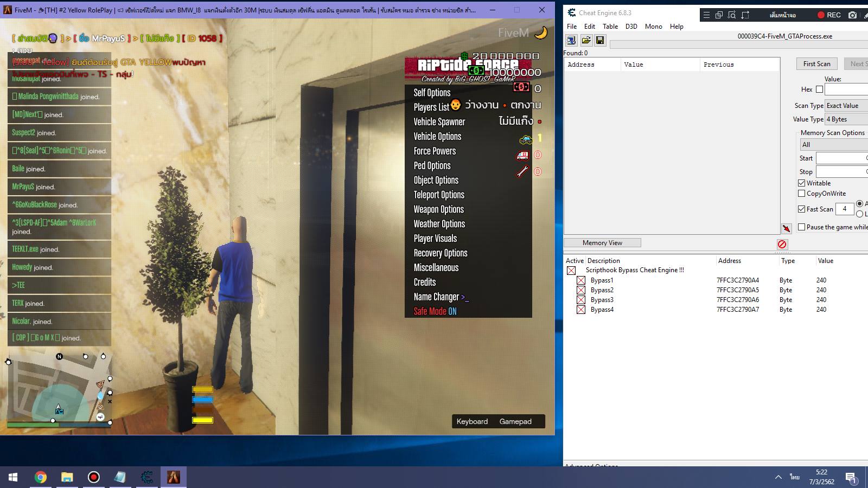The width and height of the screenshot is (868, 488).
Task: Click the open file folder icon in Cheat Engine
Action: (x=586, y=40)
